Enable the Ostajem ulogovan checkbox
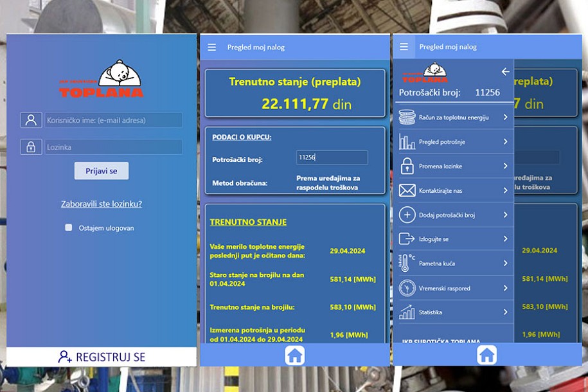Image resolution: width=588 pixels, height=392 pixels. (68, 227)
